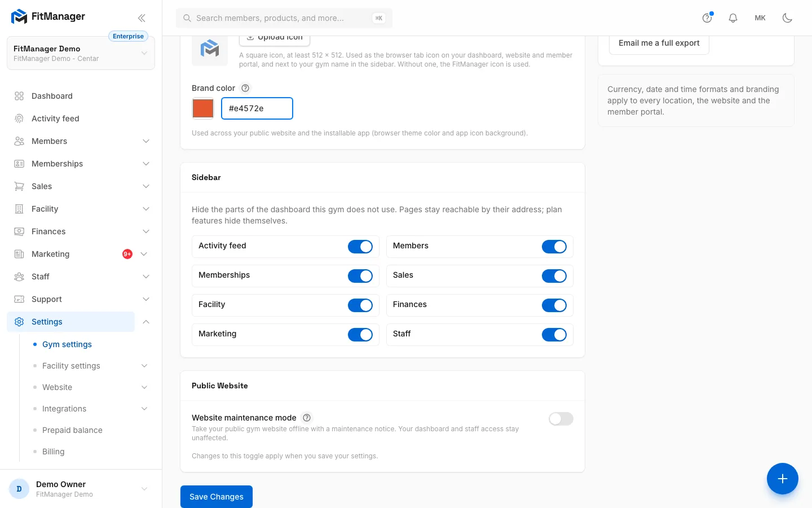Click the Brand color help icon
The width and height of the screenshot is (812, 508).
tap(245, 88)
